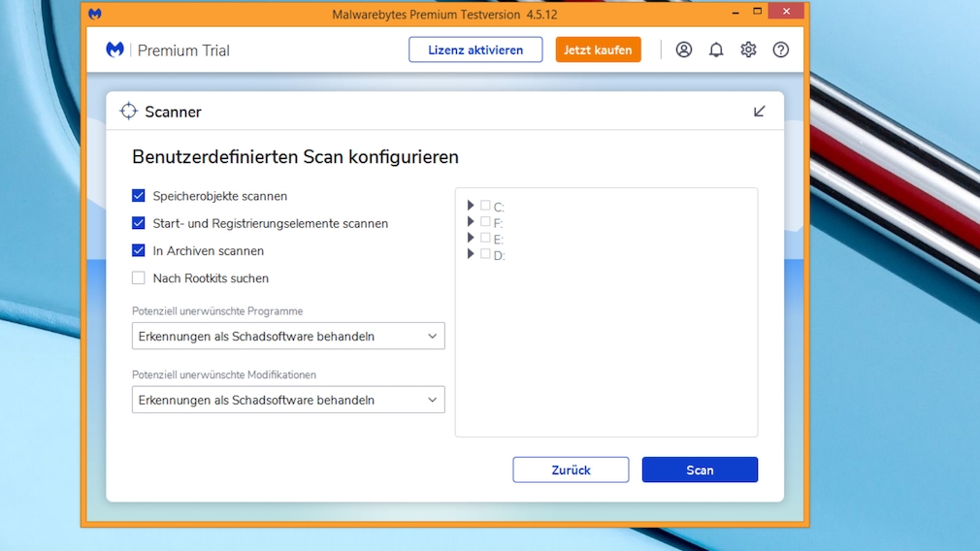Expand the C: drive tree node

(471, 206)
